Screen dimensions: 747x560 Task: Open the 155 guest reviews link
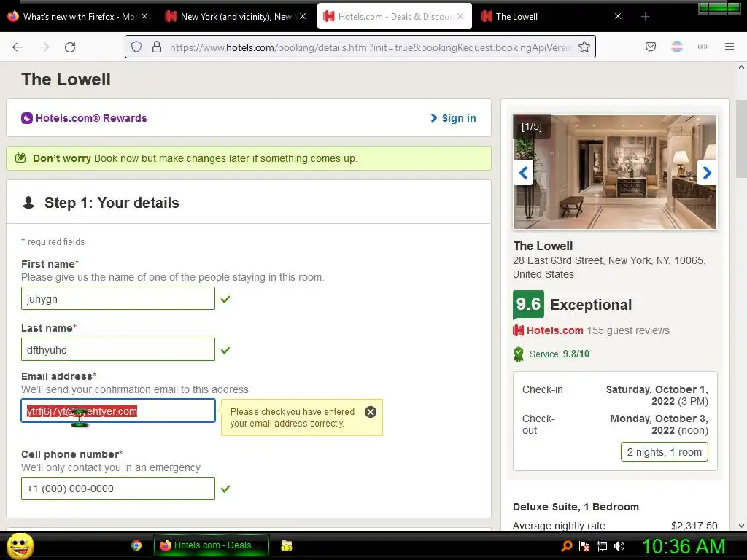pyautogui.click(x=628, y=330)
